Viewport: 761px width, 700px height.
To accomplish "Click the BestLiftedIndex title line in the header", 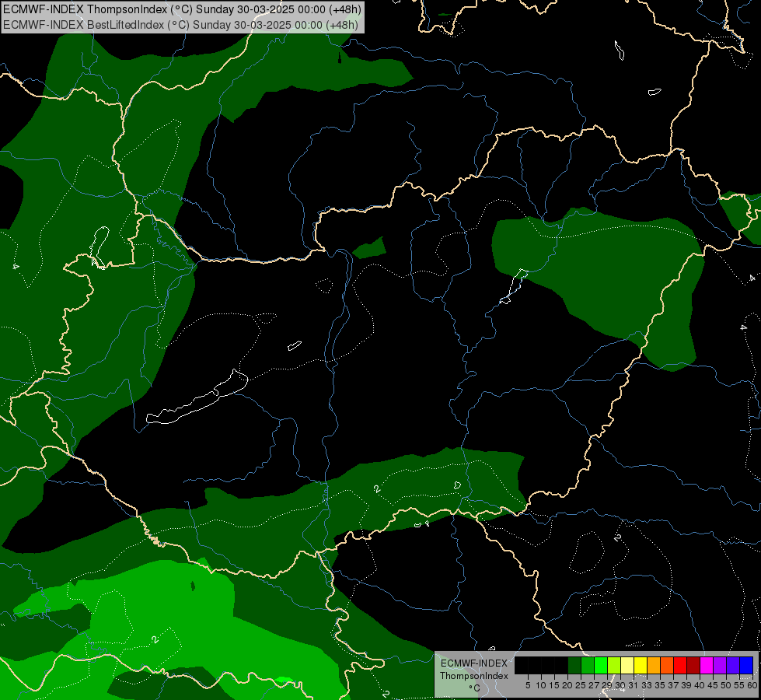I will click(180, 25).
